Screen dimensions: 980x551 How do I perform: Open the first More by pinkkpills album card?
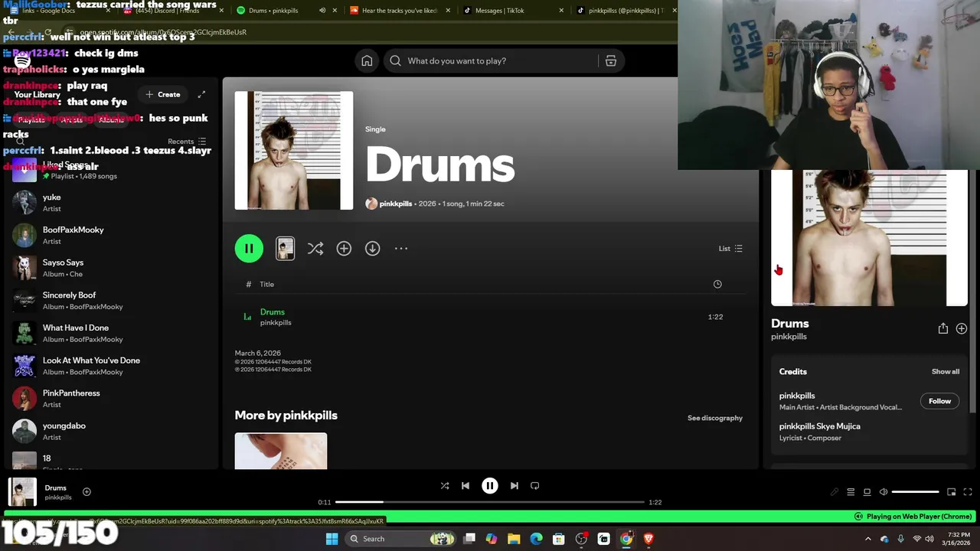pyautogui.click(x=281, y=451)
